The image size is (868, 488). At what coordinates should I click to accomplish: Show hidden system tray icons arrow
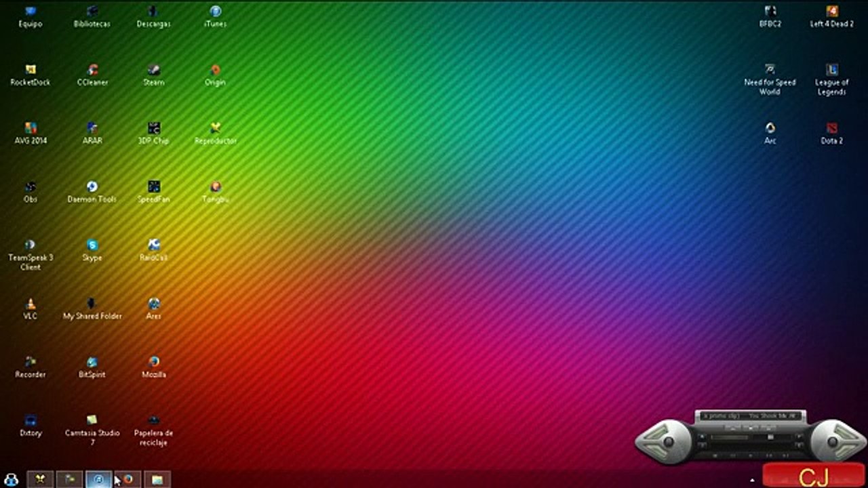click(x=752, y=480)
